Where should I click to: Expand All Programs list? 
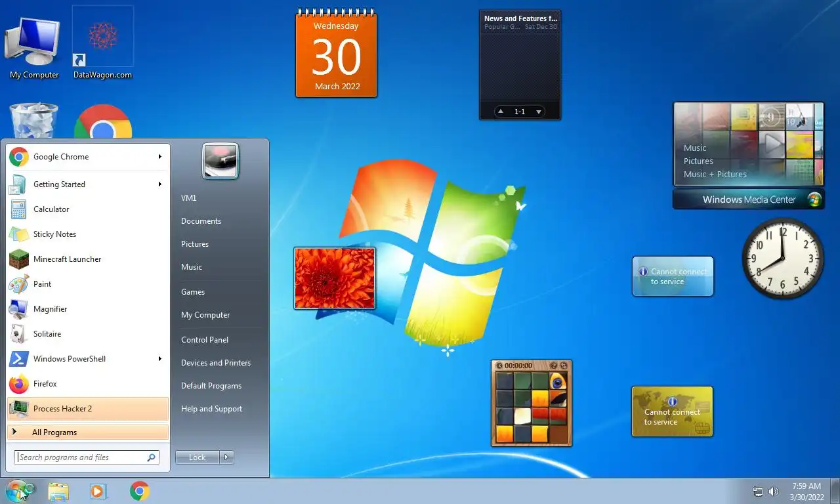(88, 432)
